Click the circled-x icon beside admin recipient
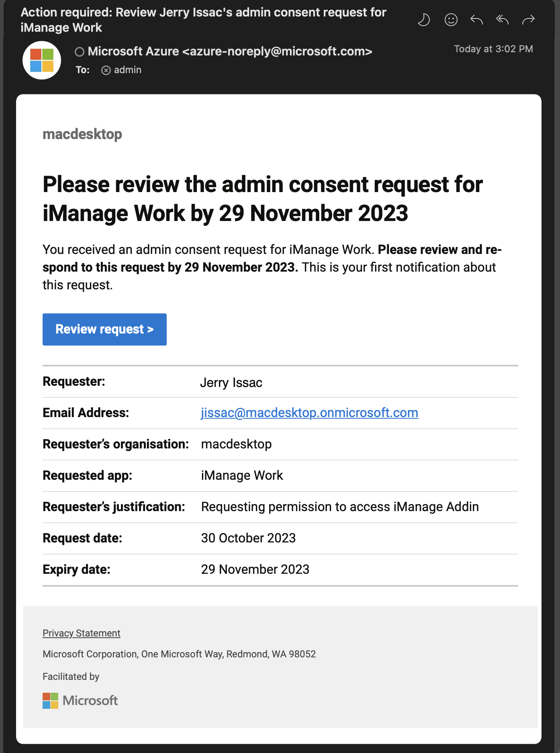Screen dimensions: 560x753 pyautogui.click(x=106, y=70)
